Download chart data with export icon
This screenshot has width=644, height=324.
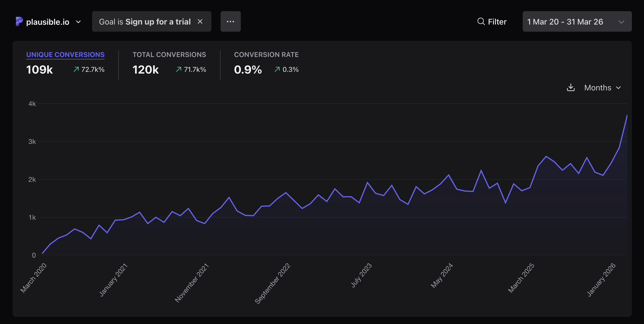[x=570, y=88]
